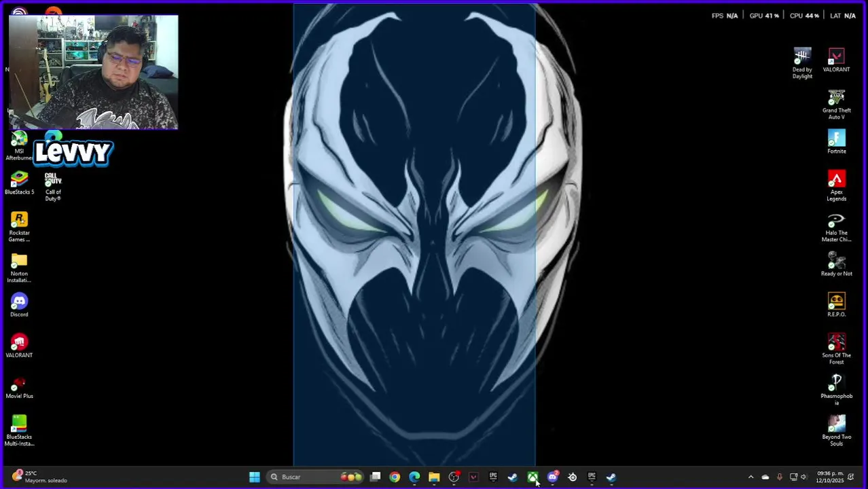Open Sons Of The Forest desktop icon
The image size is (868, 489).
pyautogui.click(x=836, y=349)
